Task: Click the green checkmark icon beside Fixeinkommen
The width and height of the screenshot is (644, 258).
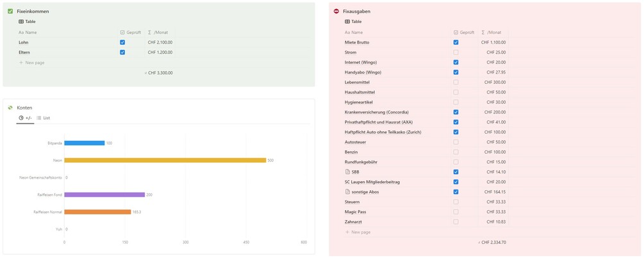Action: 10,12
